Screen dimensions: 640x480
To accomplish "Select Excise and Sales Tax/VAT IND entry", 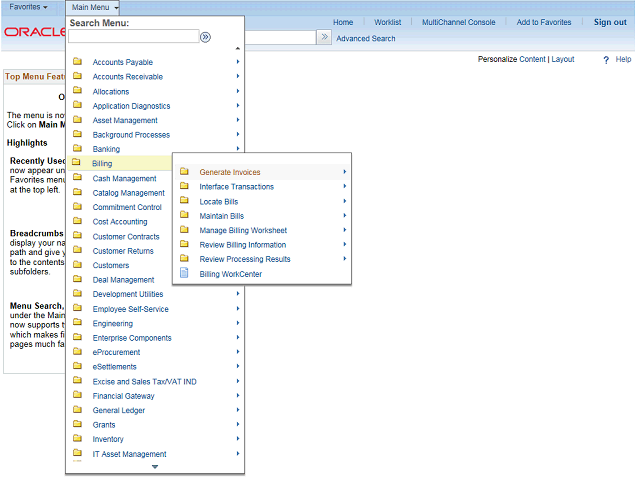I will 144,382.
